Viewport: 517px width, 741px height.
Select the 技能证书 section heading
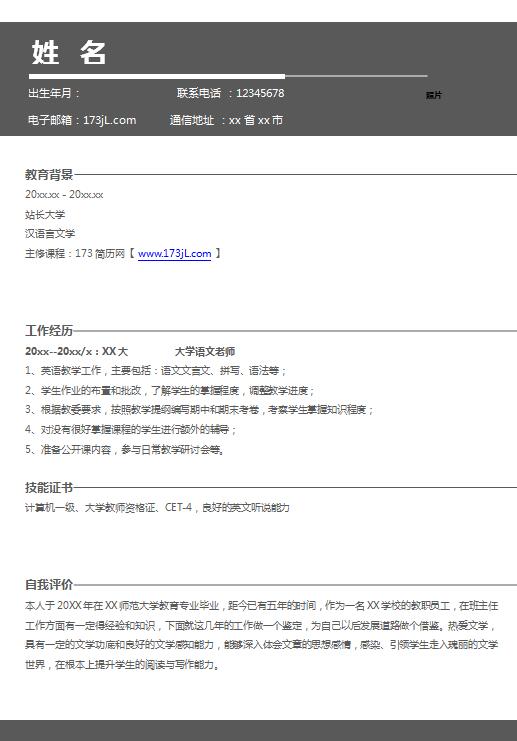49,487
